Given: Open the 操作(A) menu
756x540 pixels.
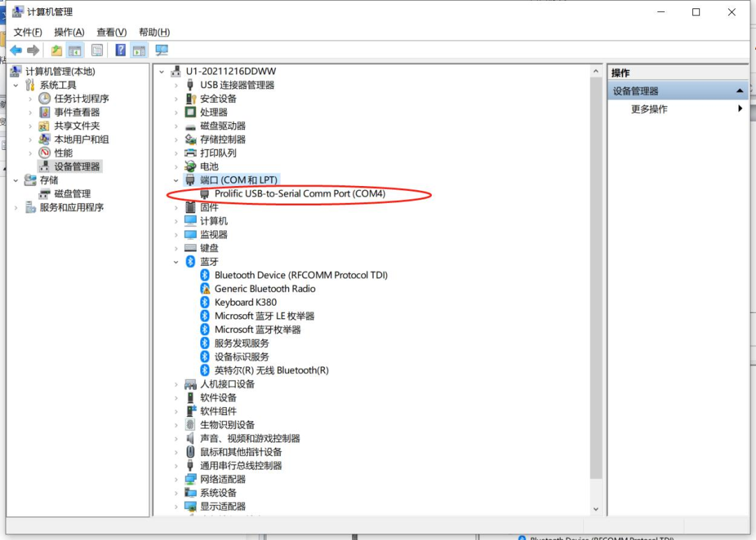Looking at the screenshot, I should (69, 32).
